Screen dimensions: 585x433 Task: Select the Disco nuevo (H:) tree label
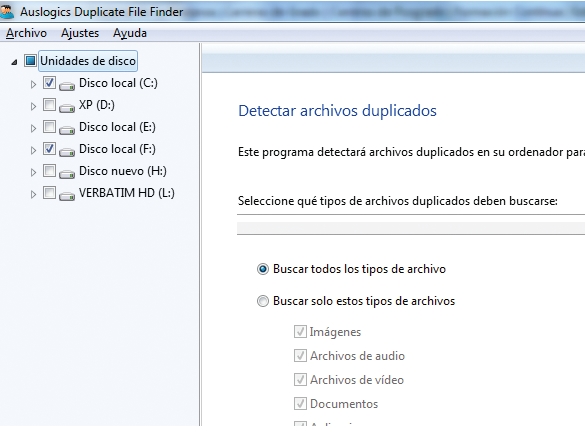pos(123,171)
